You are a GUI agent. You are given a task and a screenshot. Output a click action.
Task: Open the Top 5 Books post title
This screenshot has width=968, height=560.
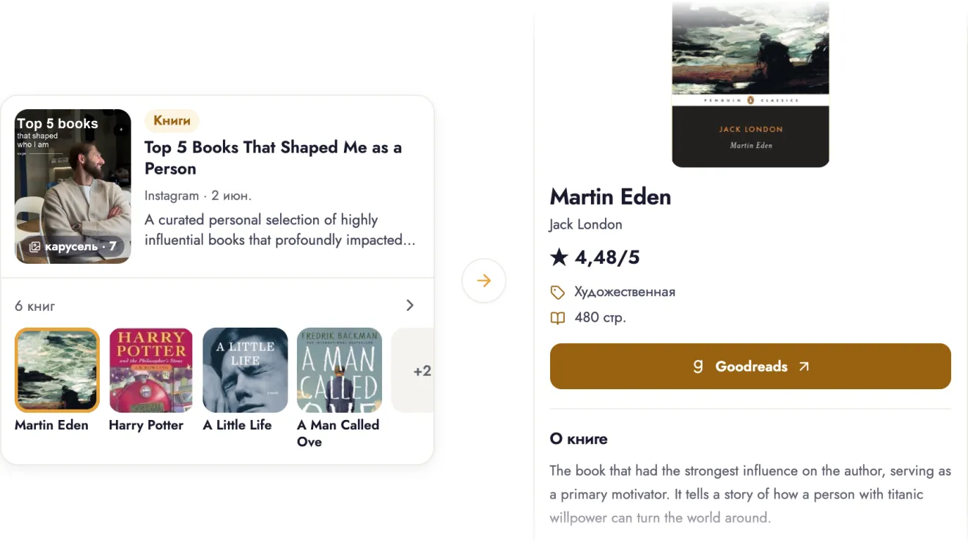coord(273,158)
